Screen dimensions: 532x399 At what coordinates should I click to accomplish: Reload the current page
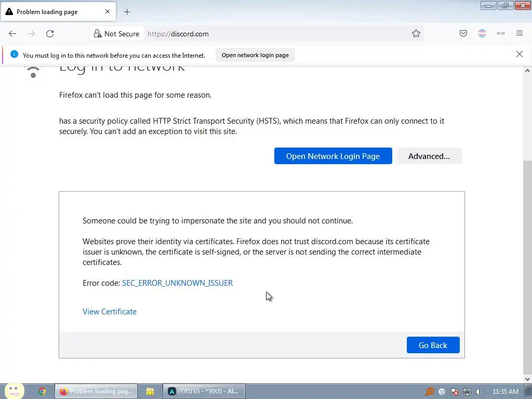[x=50, y=34]
